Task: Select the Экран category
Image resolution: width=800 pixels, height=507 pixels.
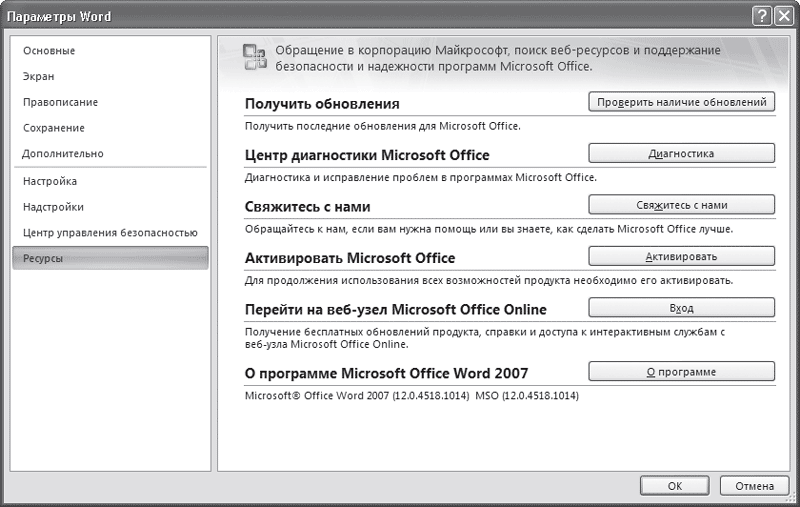Action: (38, 77)
